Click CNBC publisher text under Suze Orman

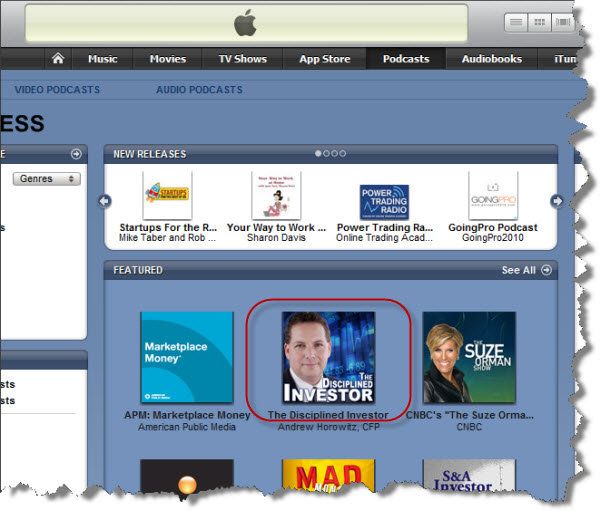469,427
